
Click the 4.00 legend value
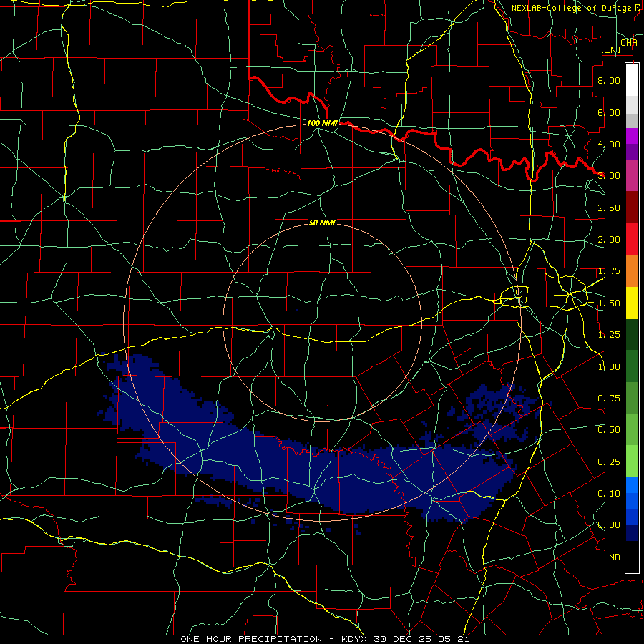[x=609, y=144]
